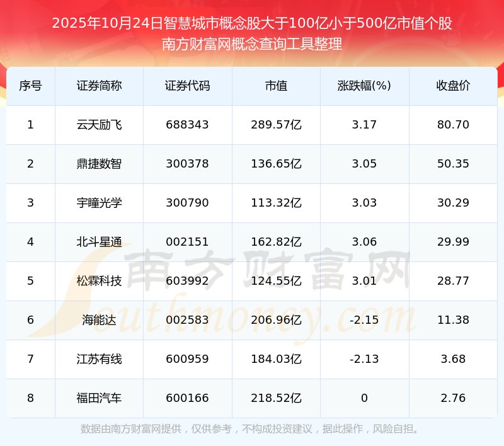504x446 pixels.
Task: Click market value 113.32亿
Action: (276, 203)
